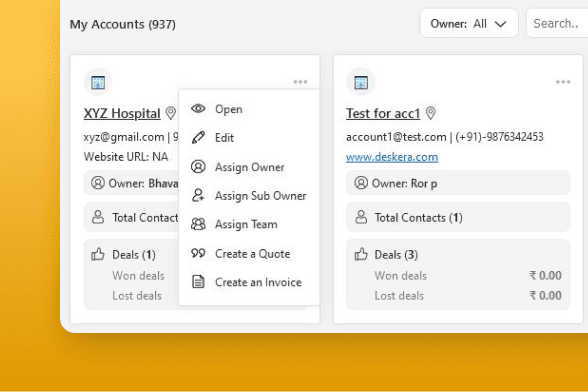Choose Create a Quote option
Screen dimensions: 588x392
249,254
